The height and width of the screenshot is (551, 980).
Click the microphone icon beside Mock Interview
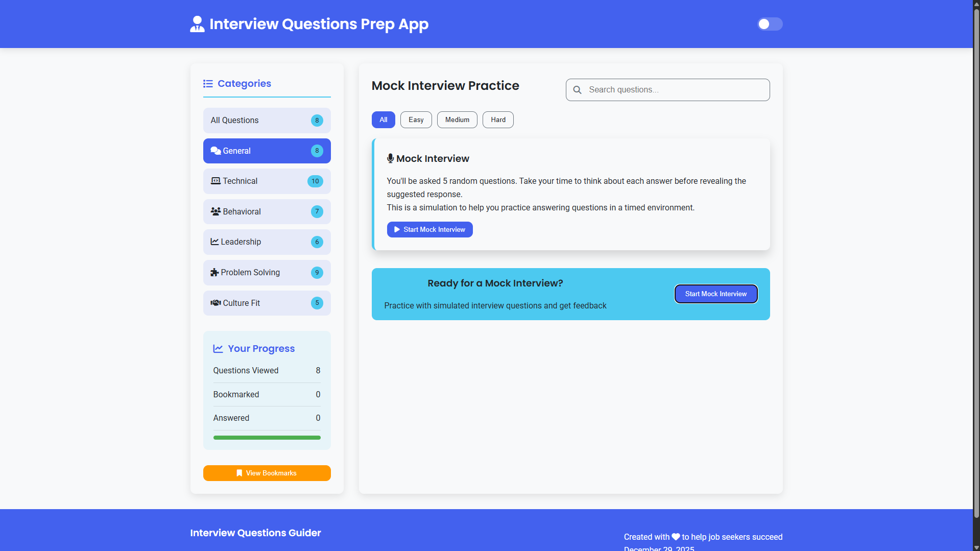[x=390, y=158]
